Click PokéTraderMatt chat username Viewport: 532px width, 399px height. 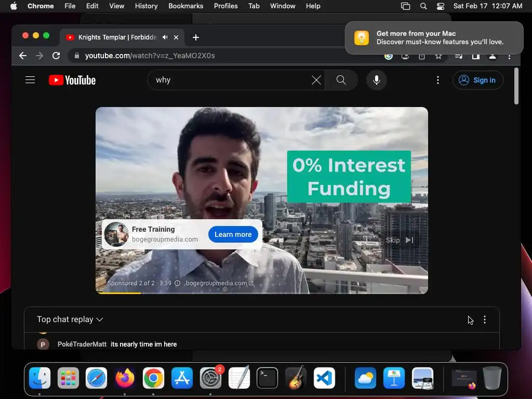pyautogui.click(x=82, y=344)
